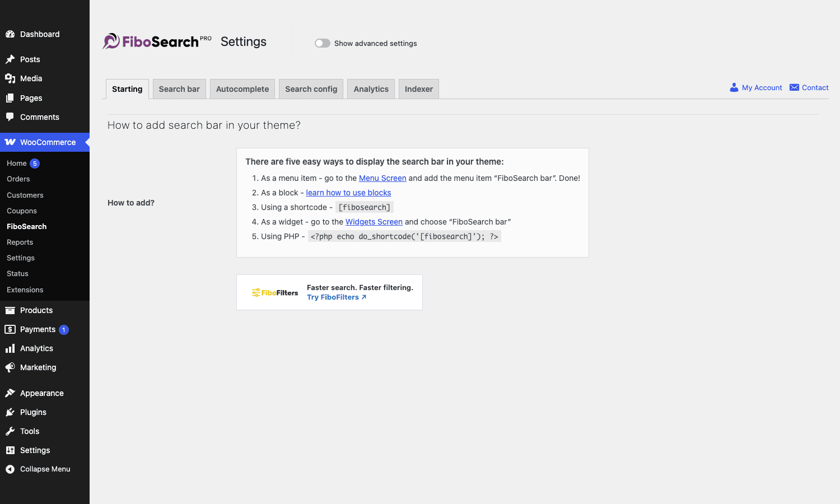This screenshot has width=840, height=504.
Task: Click the Collapse Menu arrow icon
Action: (10, 469)
